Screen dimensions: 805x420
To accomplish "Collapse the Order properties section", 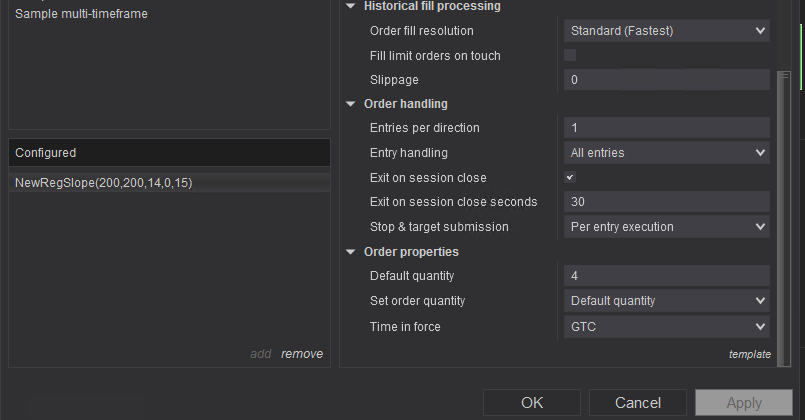I will point(351,252).
